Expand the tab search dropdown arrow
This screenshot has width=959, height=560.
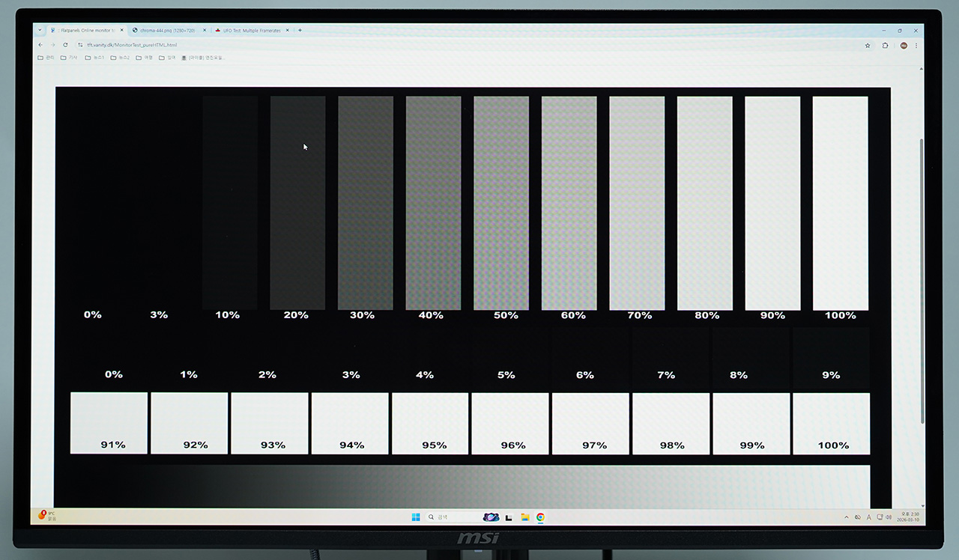point(40,30)
